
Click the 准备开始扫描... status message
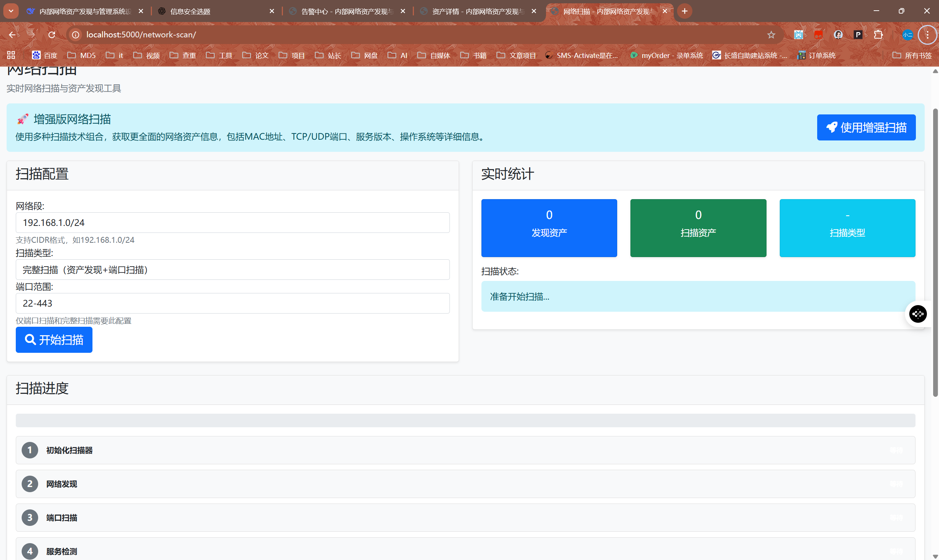tap(698, 296)
